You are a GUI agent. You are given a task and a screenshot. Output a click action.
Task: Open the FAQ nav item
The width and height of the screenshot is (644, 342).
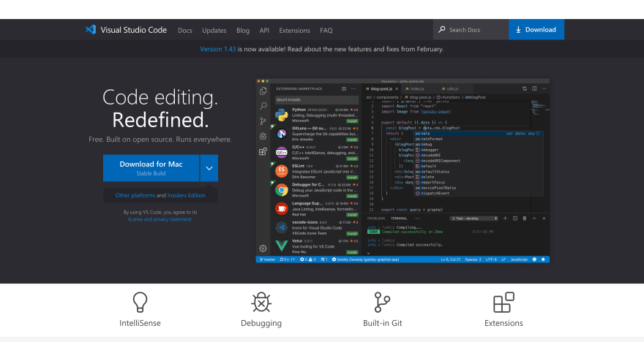point(326,31)
